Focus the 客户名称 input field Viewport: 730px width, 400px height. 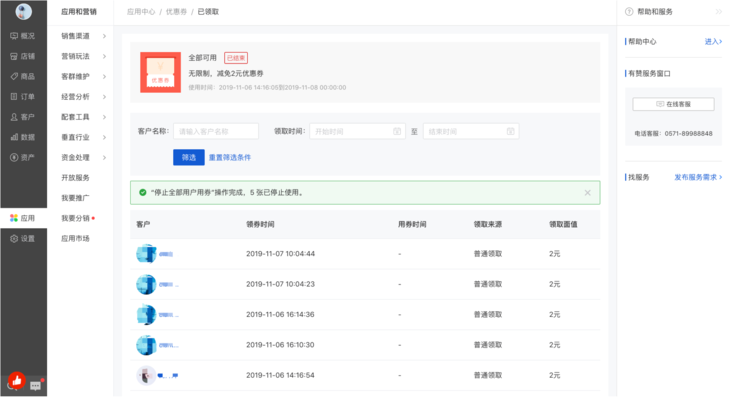pyautogui.click(x=215, y=131)
